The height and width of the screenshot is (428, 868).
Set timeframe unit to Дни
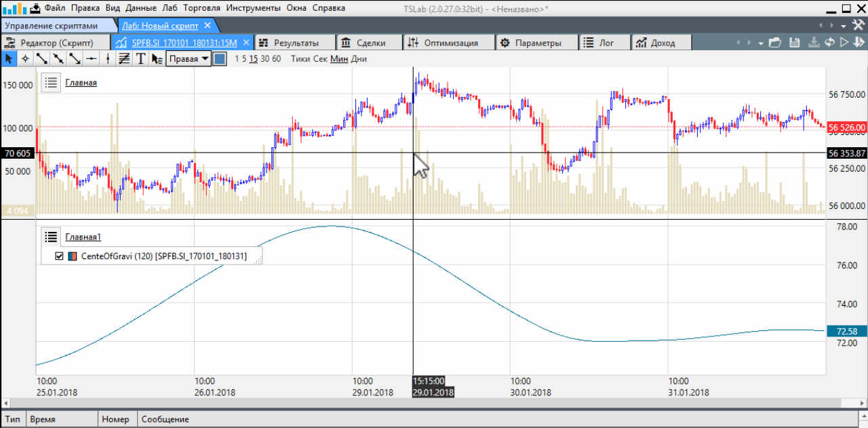[359, 59]
